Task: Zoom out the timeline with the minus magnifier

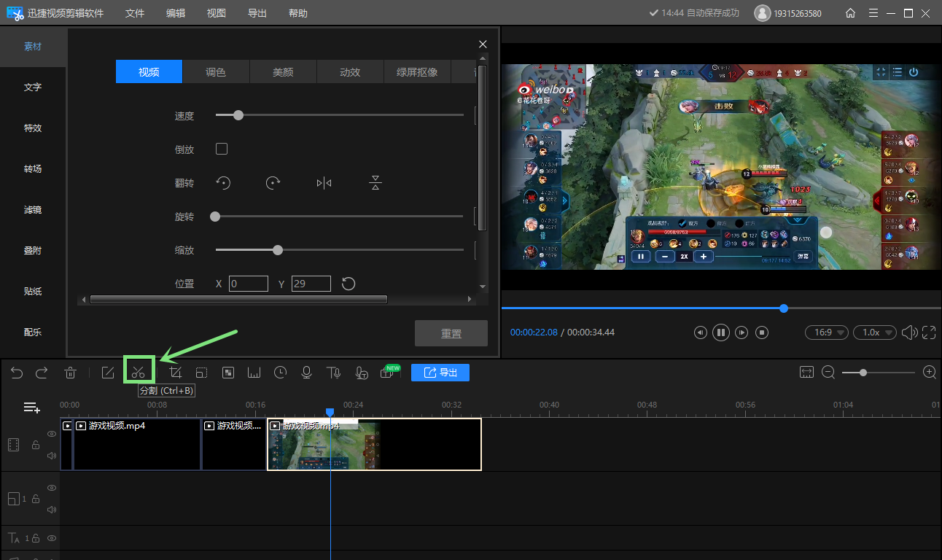Action: (828, 373)
